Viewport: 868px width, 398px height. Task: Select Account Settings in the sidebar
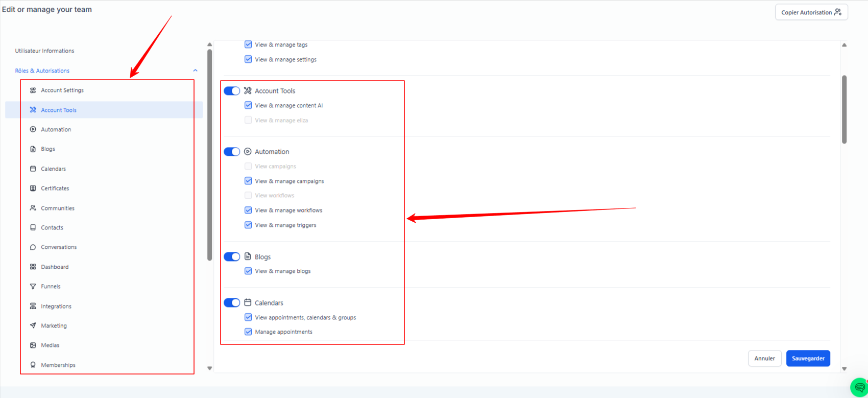62,90
